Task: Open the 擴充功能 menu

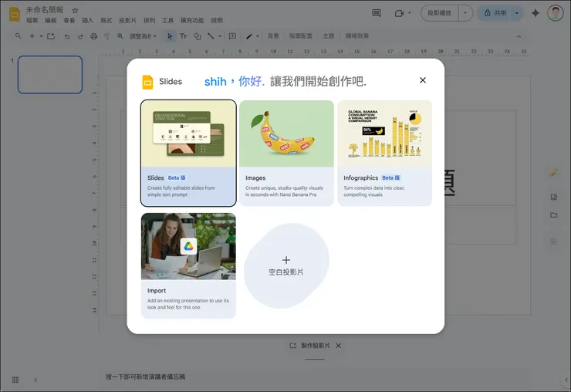Action: (x=192, y=20)
